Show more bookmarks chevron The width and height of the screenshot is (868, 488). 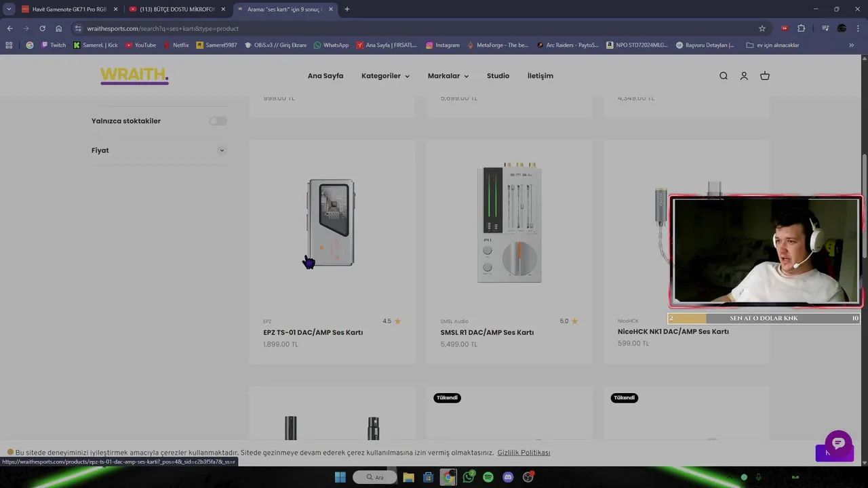point(852,45)
